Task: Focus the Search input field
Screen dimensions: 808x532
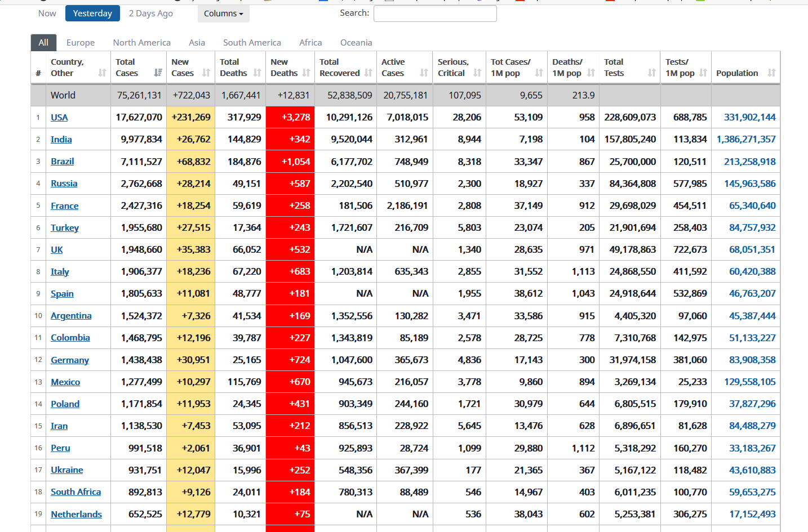Action: [x=436, y=14]
